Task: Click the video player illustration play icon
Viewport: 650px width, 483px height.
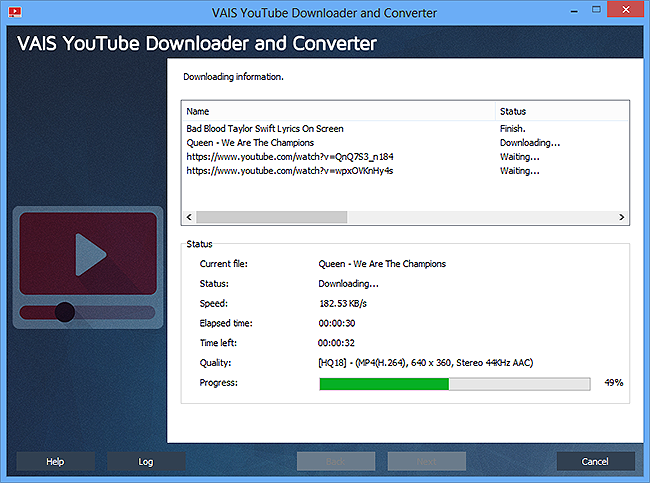Action: coord(90,255)
